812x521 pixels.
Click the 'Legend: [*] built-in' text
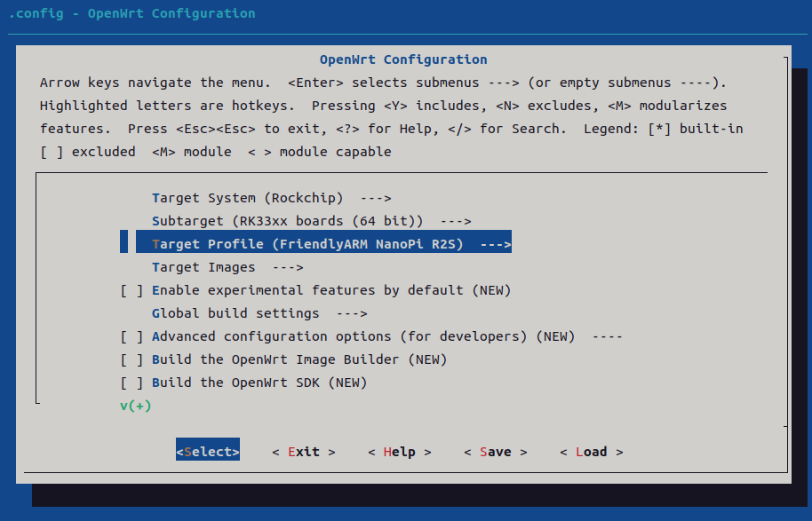coord(664,129)
